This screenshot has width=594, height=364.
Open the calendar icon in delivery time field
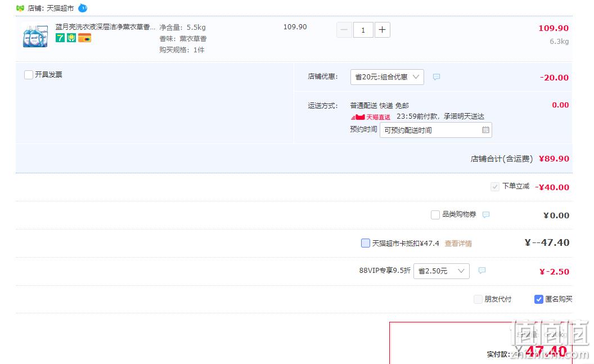[485, 130]
